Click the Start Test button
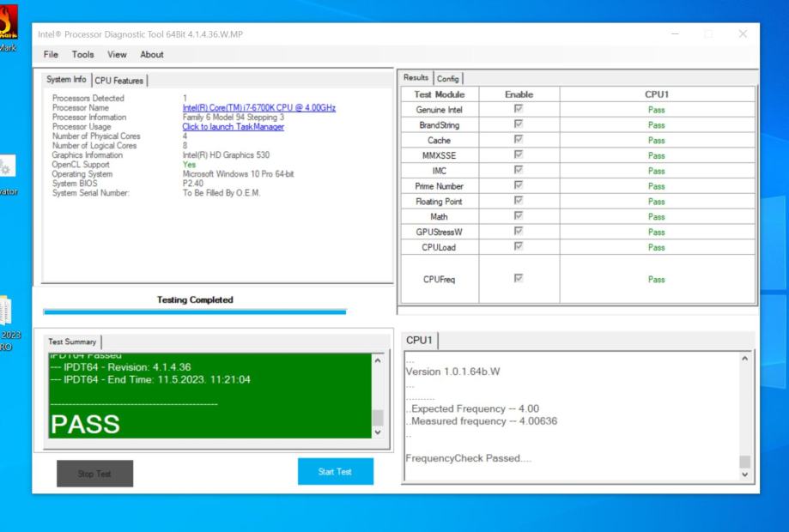The width and height of the screenshot is (789, 532). coord(335,471)
